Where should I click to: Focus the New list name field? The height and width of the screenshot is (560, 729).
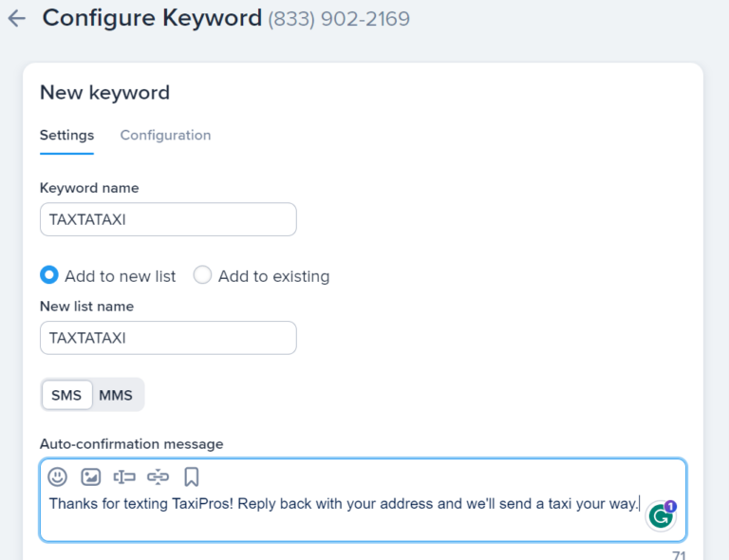coord(168,337)
